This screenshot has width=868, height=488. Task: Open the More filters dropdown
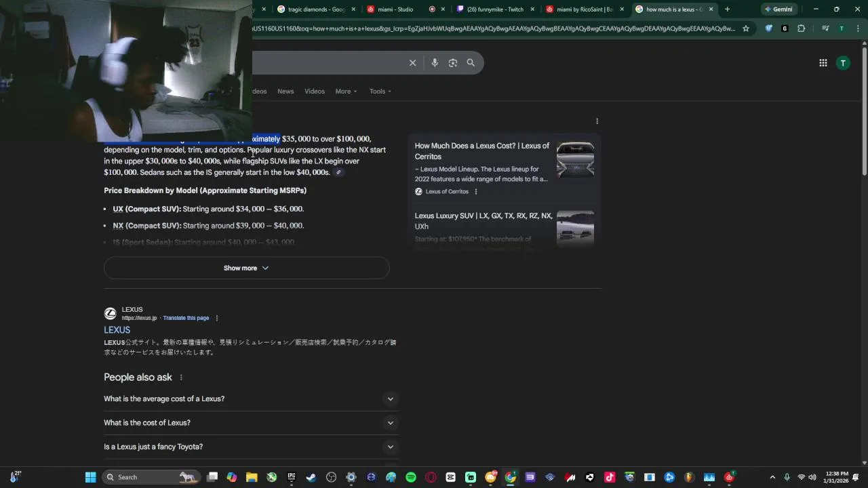(346, 91)
